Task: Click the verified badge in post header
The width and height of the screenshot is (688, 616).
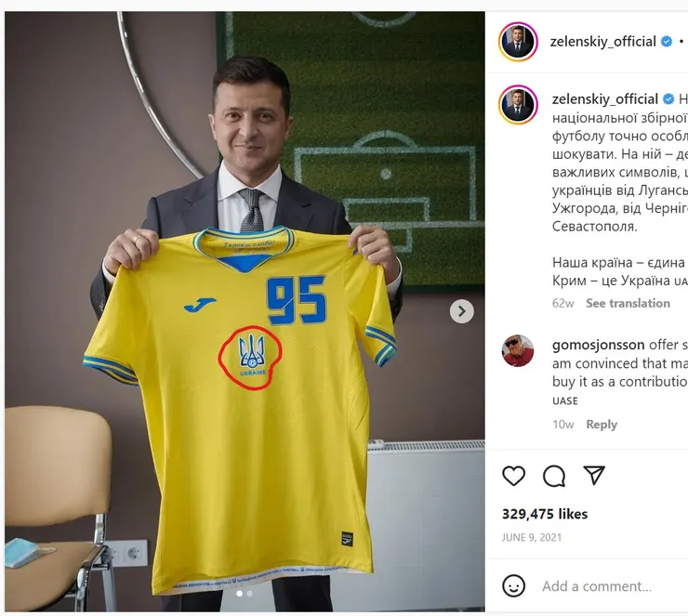Action: [x=667, y=42]
